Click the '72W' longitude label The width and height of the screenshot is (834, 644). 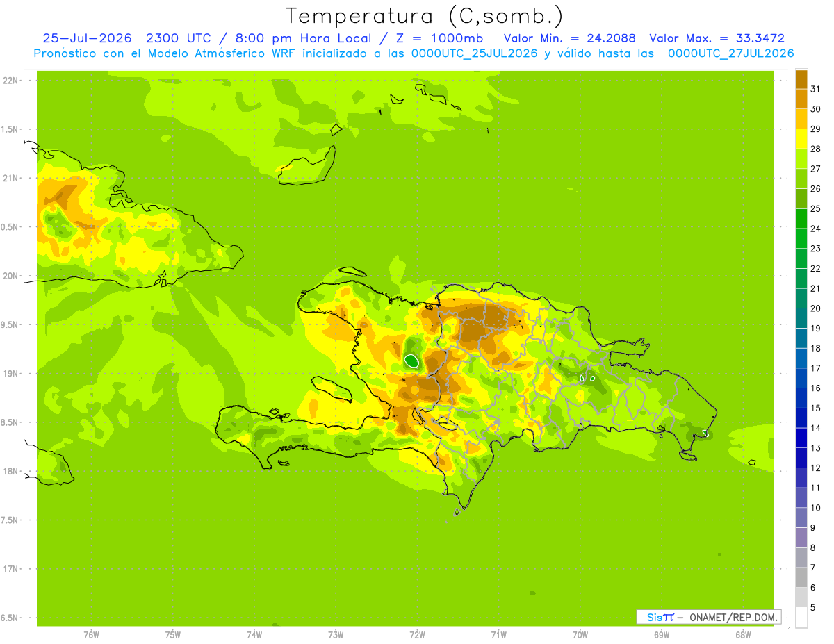(x=417, y=634)
